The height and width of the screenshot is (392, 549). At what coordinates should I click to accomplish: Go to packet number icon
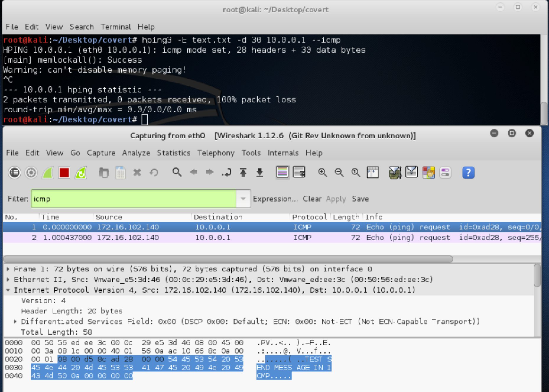point(226,172)
